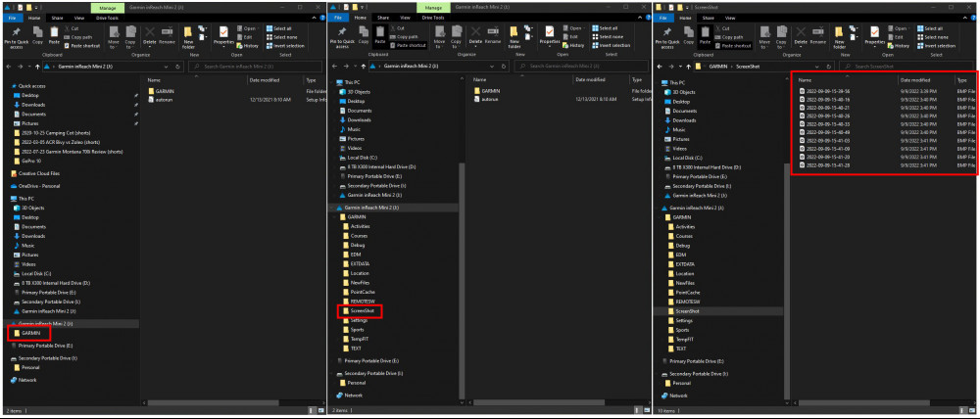
Task: Click Back arrow in right window navigation
Action: point(660,66)
